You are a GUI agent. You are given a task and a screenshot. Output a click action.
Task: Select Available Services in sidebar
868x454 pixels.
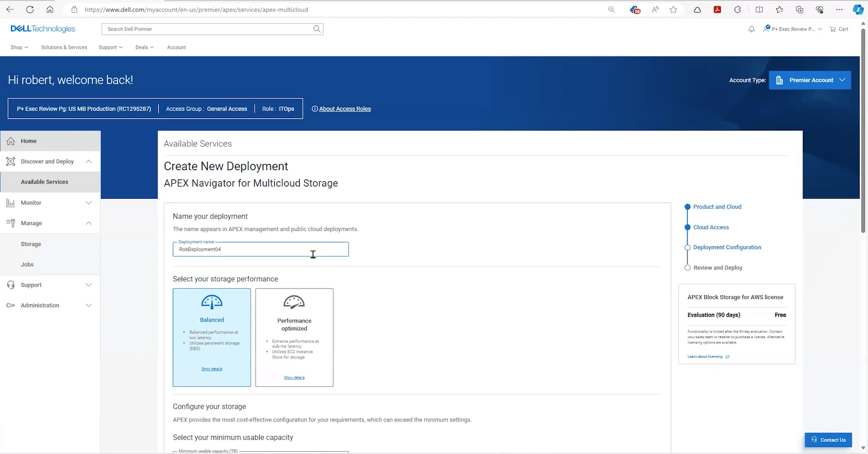[x=50, y=182]
